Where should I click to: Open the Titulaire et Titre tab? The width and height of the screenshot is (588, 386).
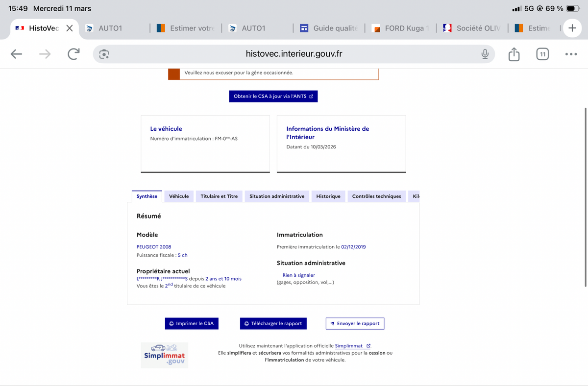click(219, 196)
